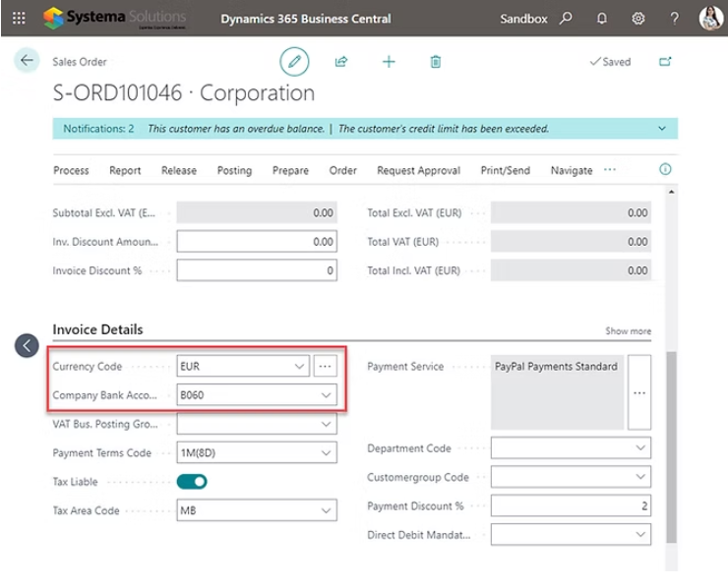This screenshot has height=588, width=728.
Task: Click the share icon
Action: pos(341,62)
